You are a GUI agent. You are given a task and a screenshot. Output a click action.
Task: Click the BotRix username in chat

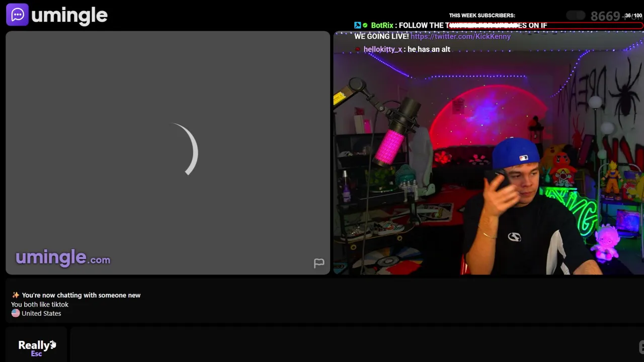tap(382, 25)
